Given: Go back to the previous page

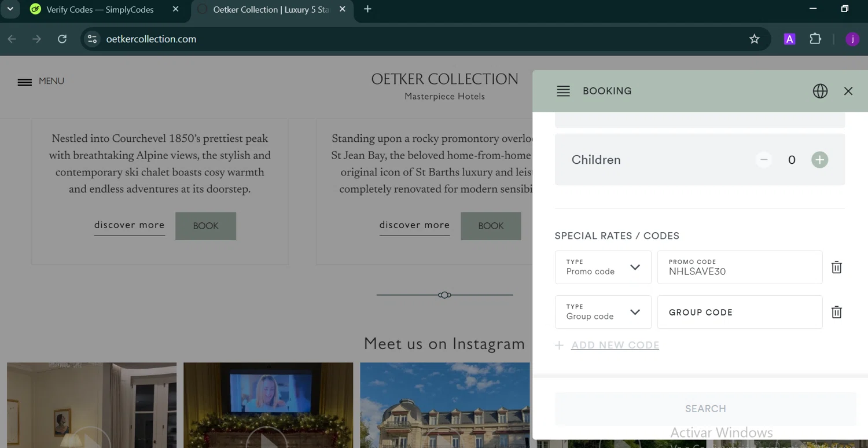Looking at the screenshot, I should click(12, 39).
